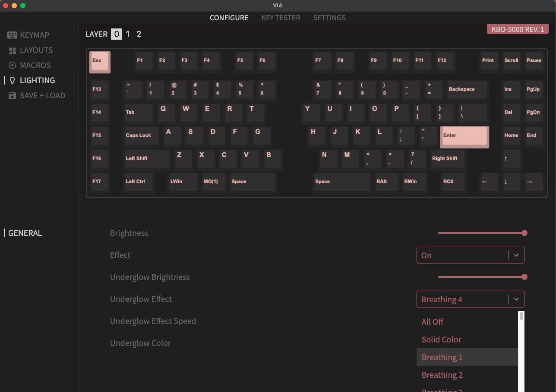Click the F17 key
The width and height of the screenshot is (556, 392).
click(x=100, y=182)
